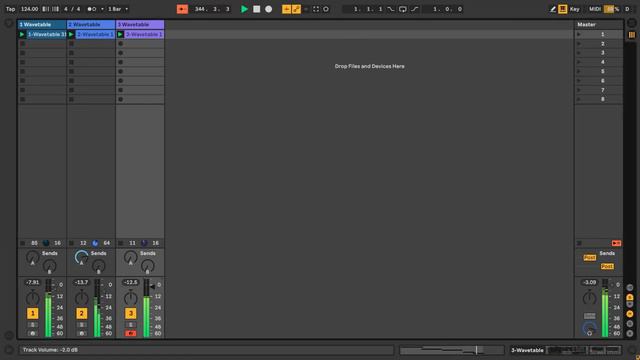Click track 2 clip stop button
Screen dimensions: 640x360
(71, 243)
